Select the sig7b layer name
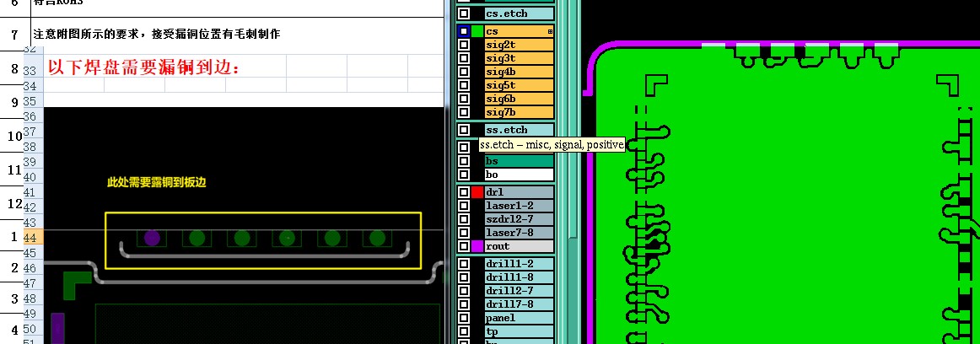 pos(520,112)
